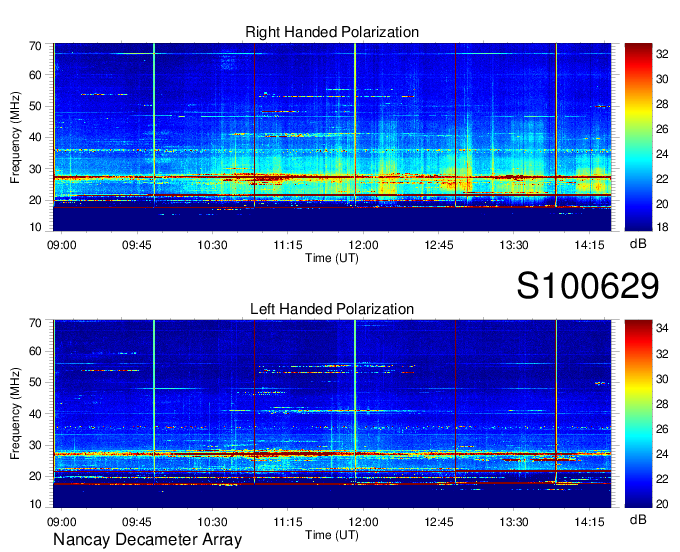Click the '12:45' tick on Right Handed time axis
This screenshot has height=552, width=680.
pyautogui.click(x=439, y=245)
